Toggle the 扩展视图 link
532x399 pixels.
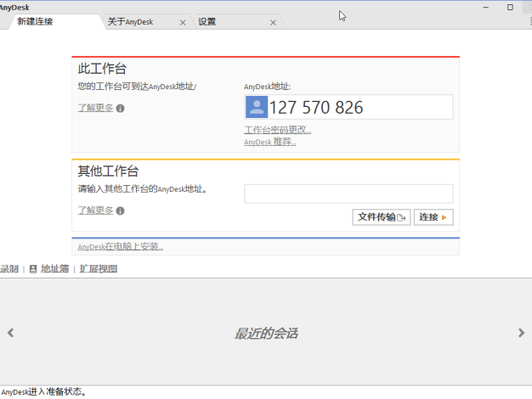pyautogui.click(x=99, y=269)
